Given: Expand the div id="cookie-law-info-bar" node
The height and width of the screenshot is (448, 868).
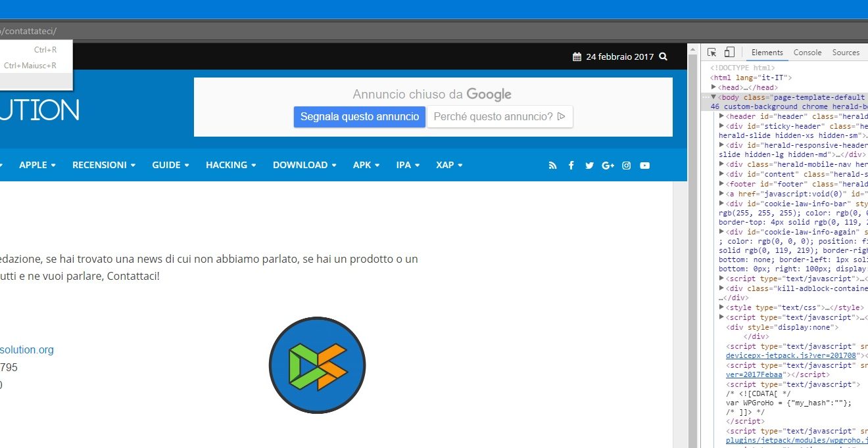Looking at the screenshot, I should tap(722, 203).
